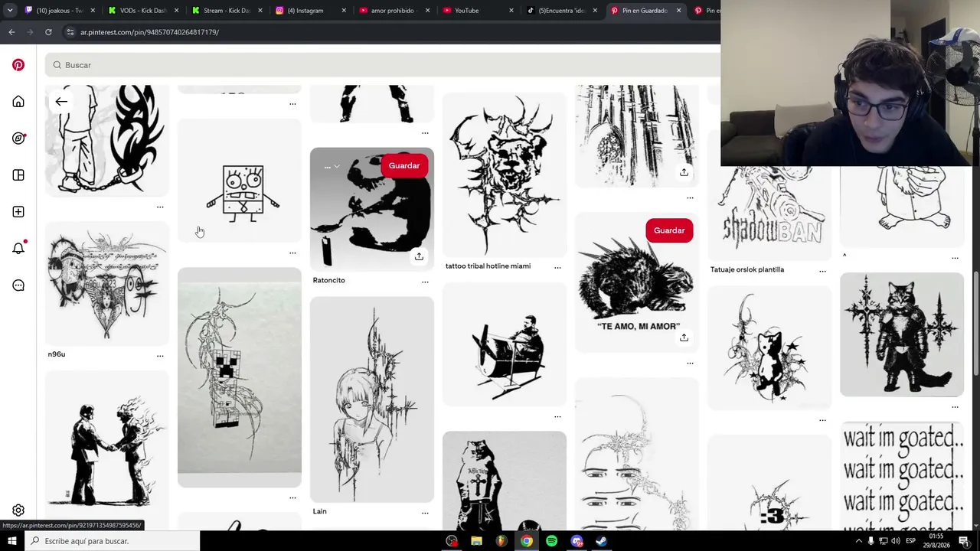Open the SpongeBob doodle pin thumbnail

240,181
